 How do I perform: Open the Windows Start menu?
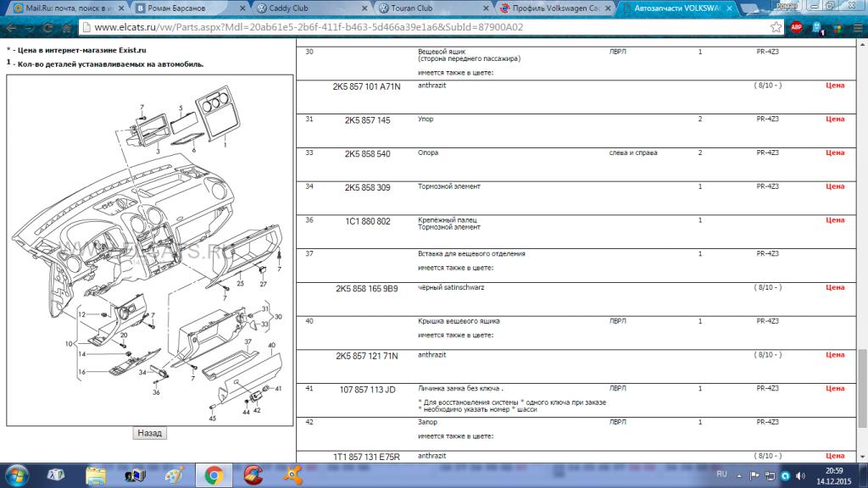[x=16, y=475]
